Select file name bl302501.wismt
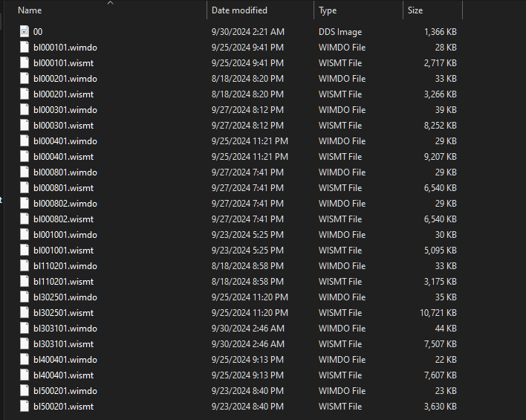Viewport: 526px width, 420px height. [63, 313]
